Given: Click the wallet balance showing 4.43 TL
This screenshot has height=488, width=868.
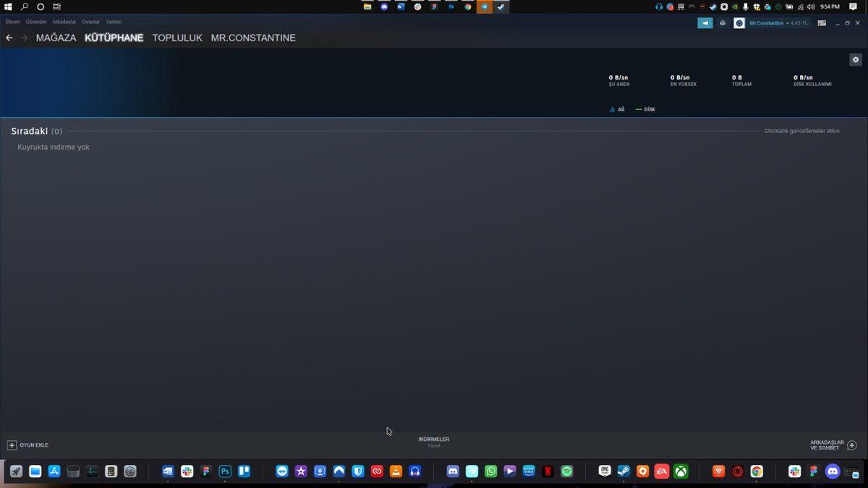Looking at the screenshot, I should pos(800,22).
